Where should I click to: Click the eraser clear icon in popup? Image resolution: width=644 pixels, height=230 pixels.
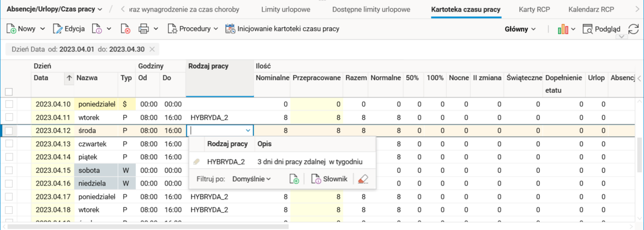point(363,179)
